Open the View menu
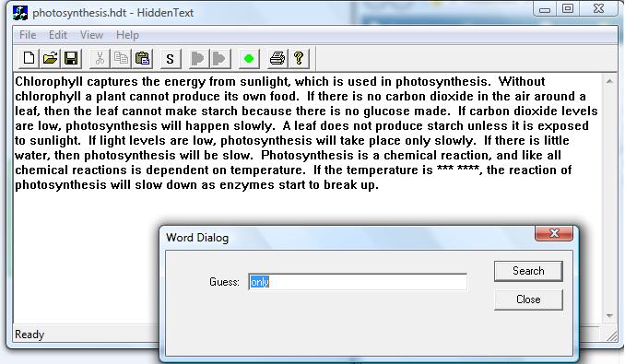625x364 pixels. point(91,35)
